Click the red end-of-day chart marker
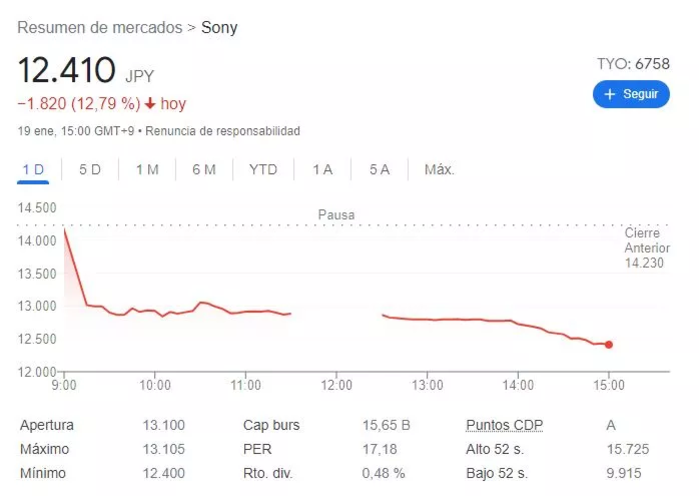Screen dimensions: 699x496 tap(609, 344)
